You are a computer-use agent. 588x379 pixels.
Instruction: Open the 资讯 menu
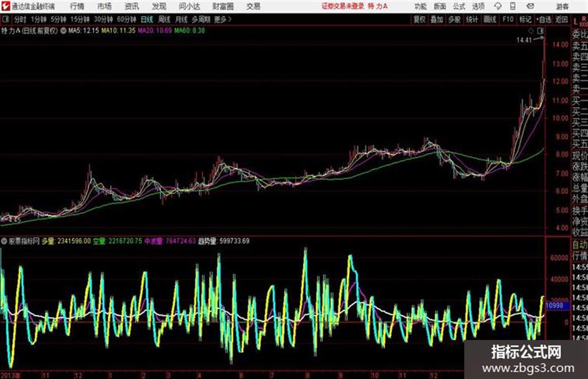[132, 6]
